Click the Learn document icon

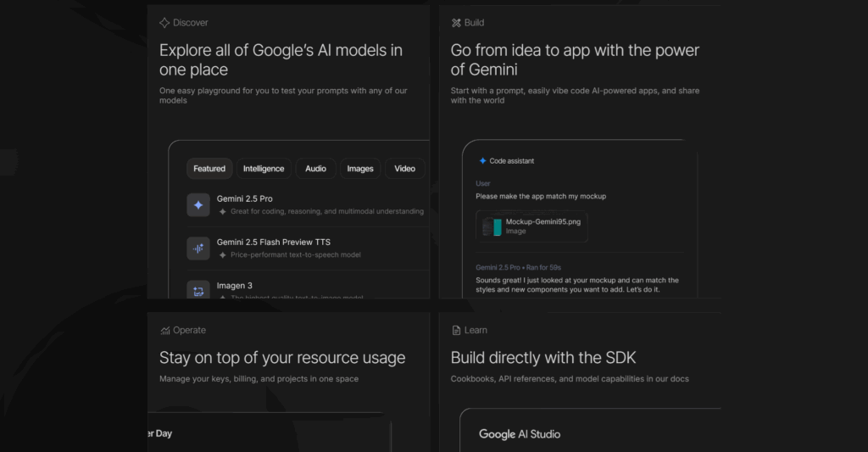456,331
